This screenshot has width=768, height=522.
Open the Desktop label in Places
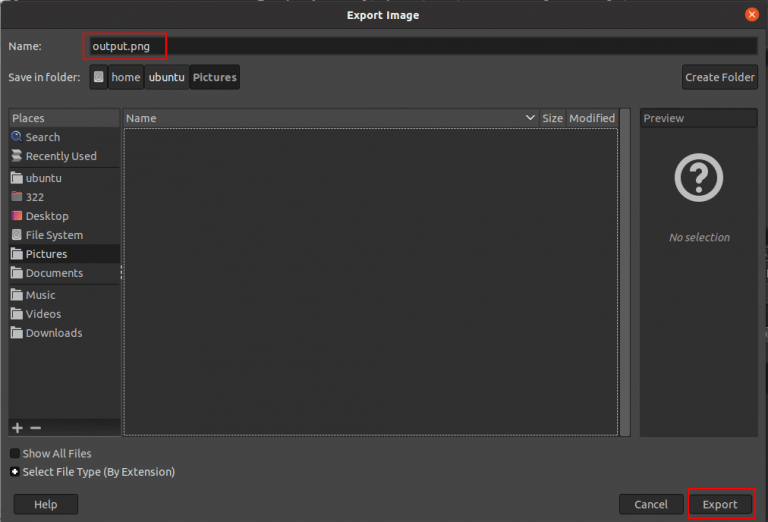pos(47,216)
